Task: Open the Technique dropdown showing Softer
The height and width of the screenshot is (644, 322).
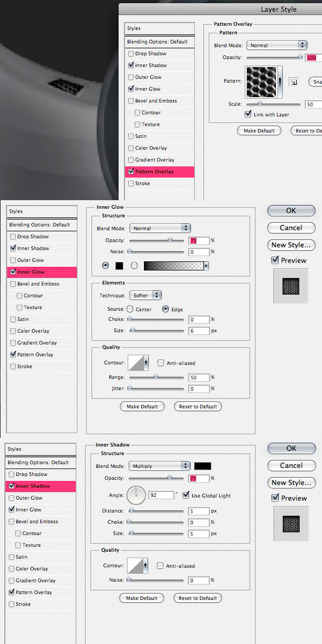Action: (x=145, y=295)
